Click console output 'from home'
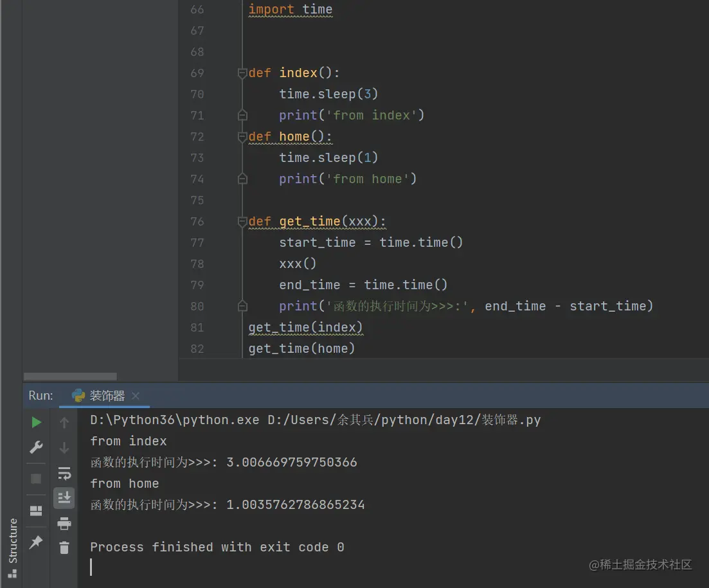Viewport: 709px width, 588px height. point(124,484)
